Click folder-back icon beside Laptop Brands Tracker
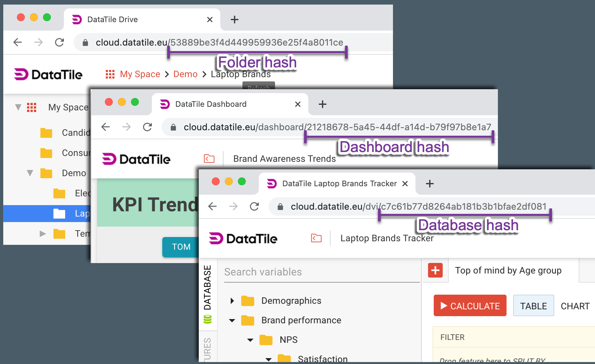This screenshot has width=595, height=364. [x=316, y=238]
